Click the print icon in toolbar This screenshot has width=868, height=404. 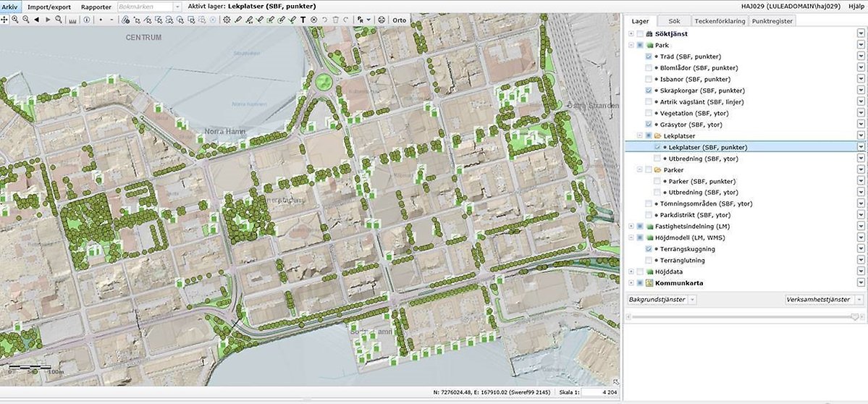coord(382,20)
